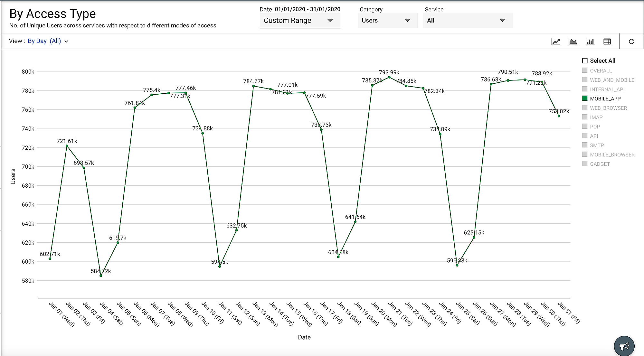Switch chart to bar chart view

click(x=590, y=41)
